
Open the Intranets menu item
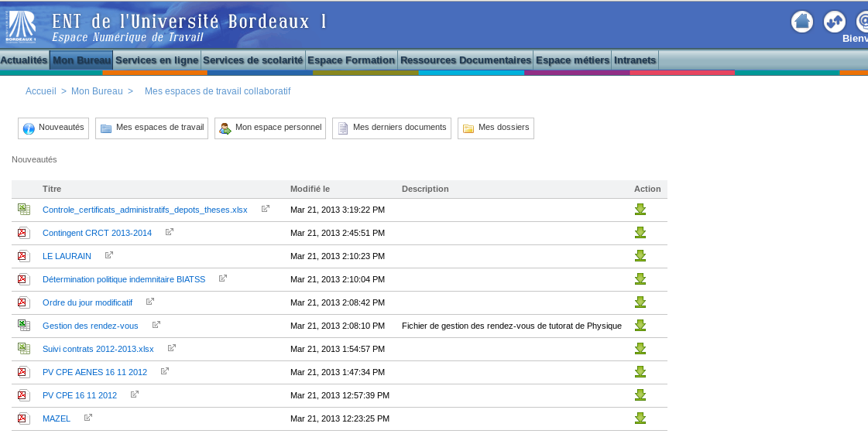635,60
